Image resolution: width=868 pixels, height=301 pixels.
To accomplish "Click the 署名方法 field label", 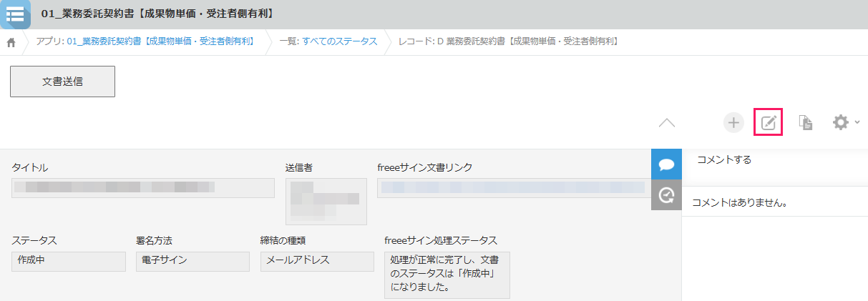I will click(x=154, y=240).
